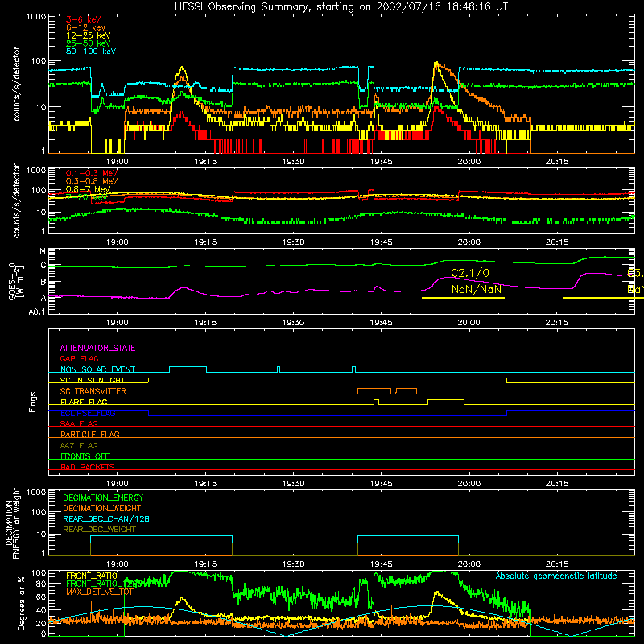The height and width of the screenshot is (644, 644).
Task: Click the M class label on GOES axis
Action: click(x=43, y=251)
